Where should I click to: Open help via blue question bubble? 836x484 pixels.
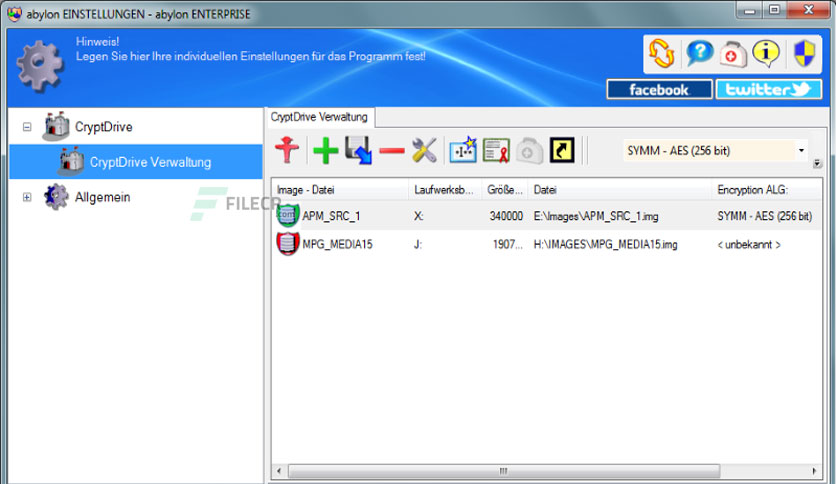(x=699, y=53)
